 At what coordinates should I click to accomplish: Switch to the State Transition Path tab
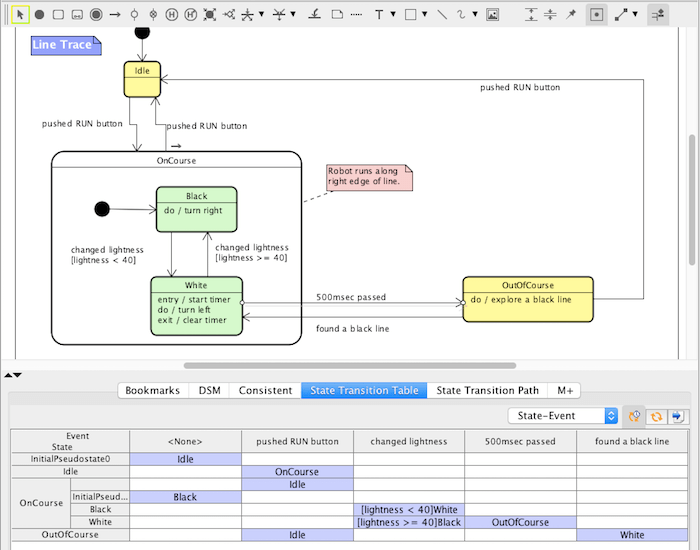tap(487, 390)
